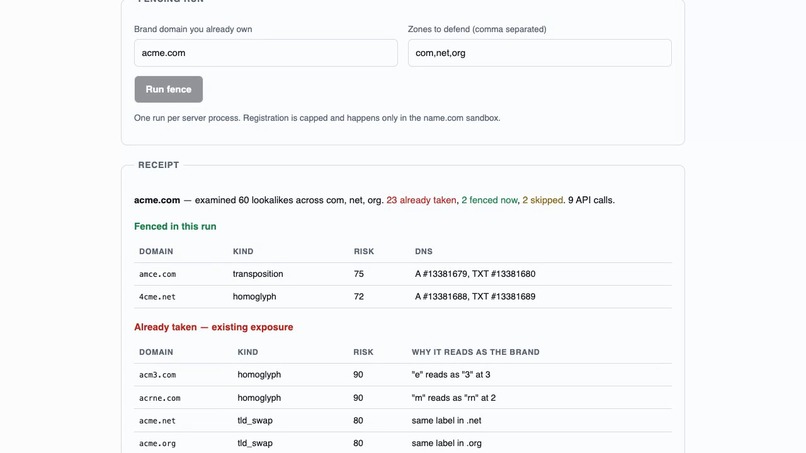Click the risk value 75
Screen dimensions: 806x453
click(x=359, y=274)
